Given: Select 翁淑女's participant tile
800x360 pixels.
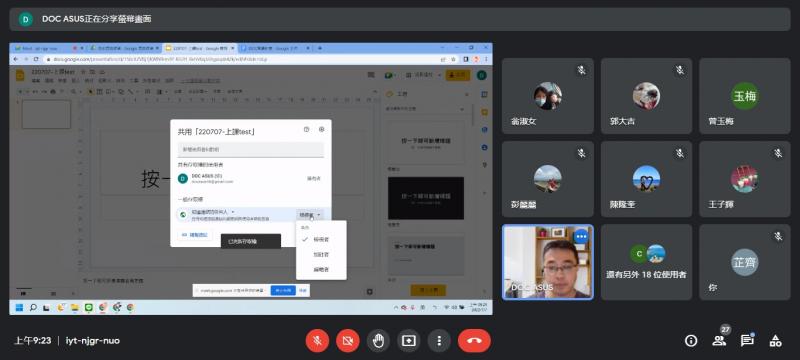Looking at the screenshot, I should click(x=547, y=96).
